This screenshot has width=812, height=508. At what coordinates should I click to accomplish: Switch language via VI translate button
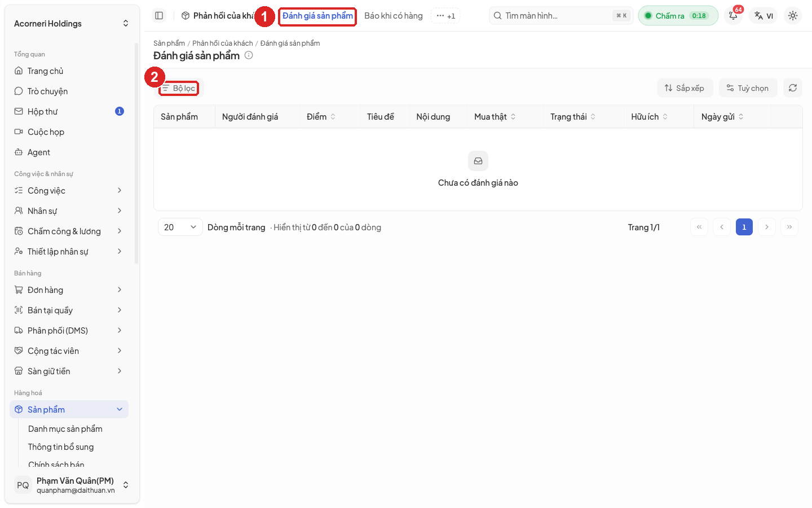[x=764, y=16]
